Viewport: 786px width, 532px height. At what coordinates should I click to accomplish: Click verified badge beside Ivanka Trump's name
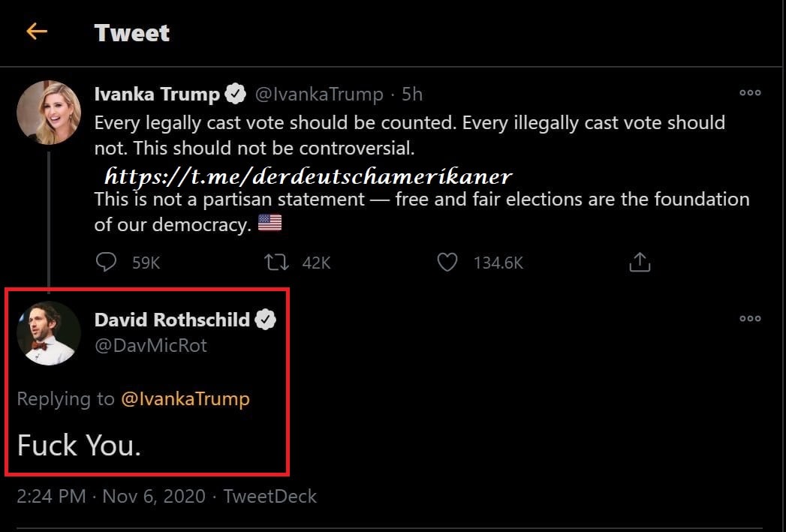pos(236,95)
